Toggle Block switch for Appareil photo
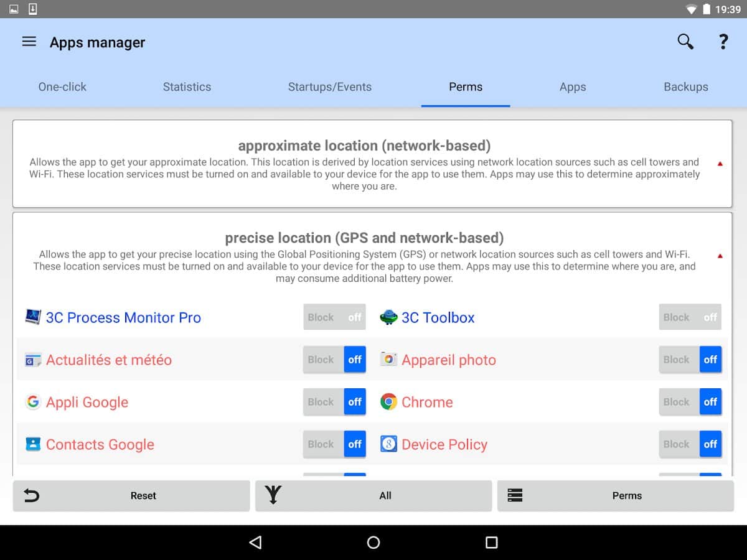747x560 pixels. click(x=690, y=360)
